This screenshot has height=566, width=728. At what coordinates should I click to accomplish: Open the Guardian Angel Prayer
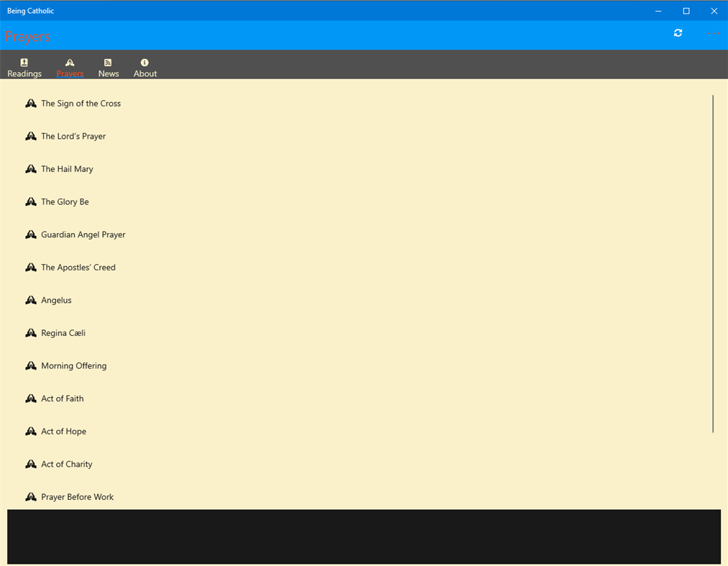[x=83, y=234]
